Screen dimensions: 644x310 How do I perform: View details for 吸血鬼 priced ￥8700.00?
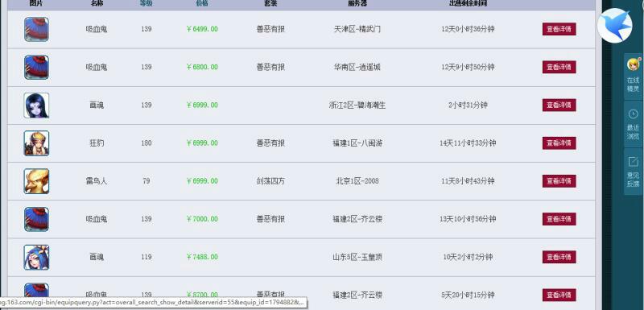click(x=559, y=295)
